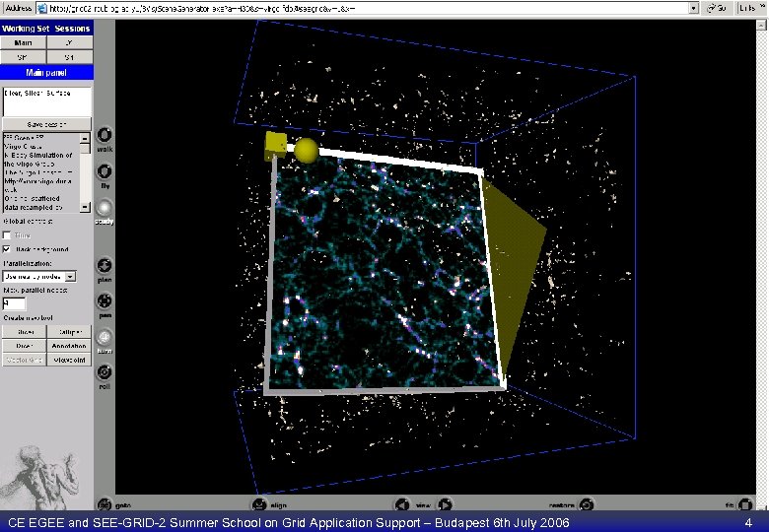Create a new Slicer tool

click(25, 332)
